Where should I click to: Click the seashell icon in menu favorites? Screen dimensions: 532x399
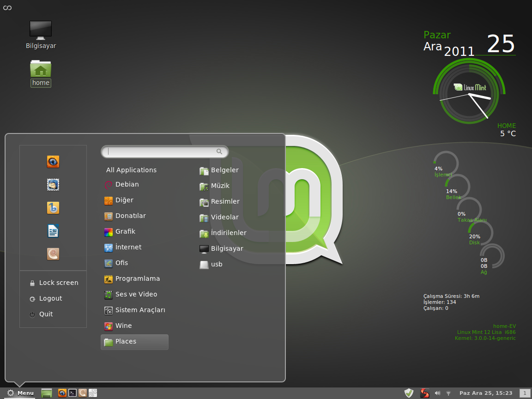pos(53,254)
